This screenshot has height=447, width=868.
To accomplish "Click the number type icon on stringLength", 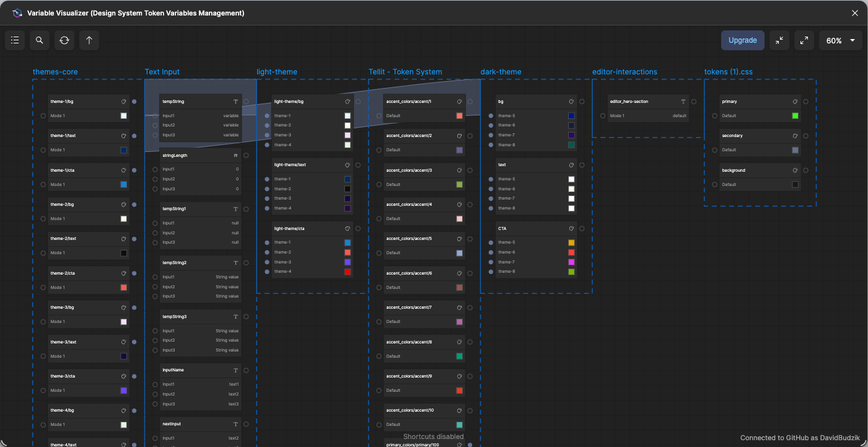I will tap(235, 156).
